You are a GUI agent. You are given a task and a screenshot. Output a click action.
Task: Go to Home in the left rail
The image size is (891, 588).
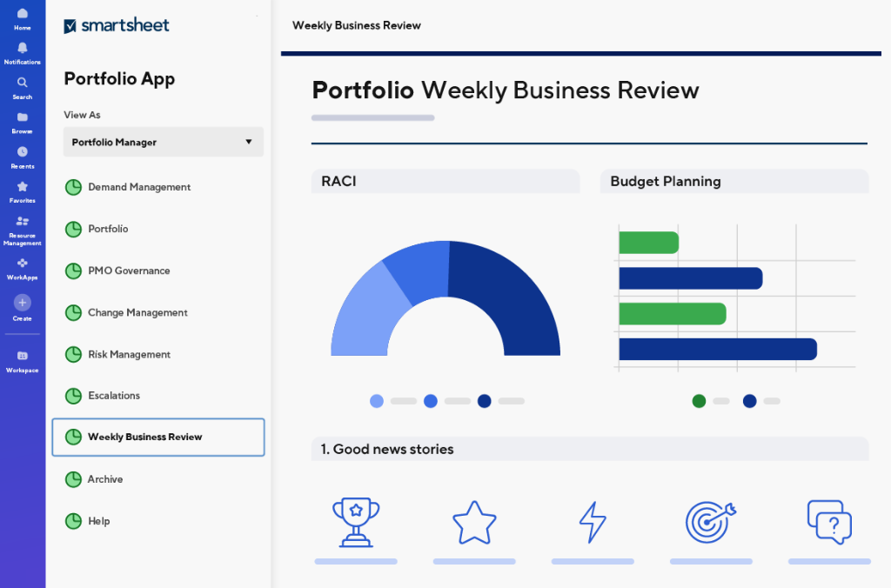[x=22, y=18]
